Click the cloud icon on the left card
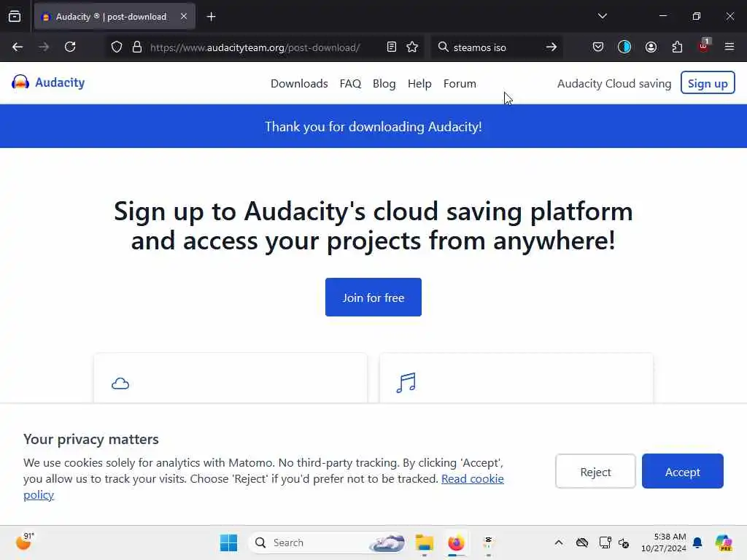 coord(120,384)
